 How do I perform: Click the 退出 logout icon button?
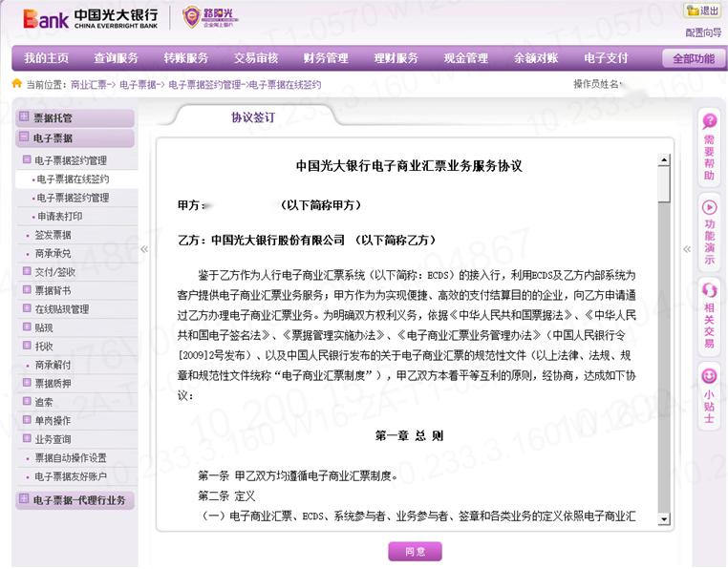701,11
